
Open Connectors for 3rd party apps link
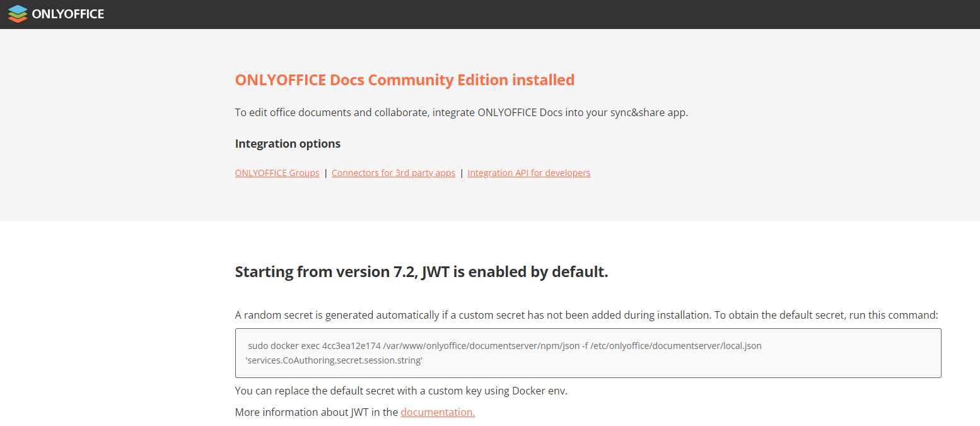pos(393,173)
